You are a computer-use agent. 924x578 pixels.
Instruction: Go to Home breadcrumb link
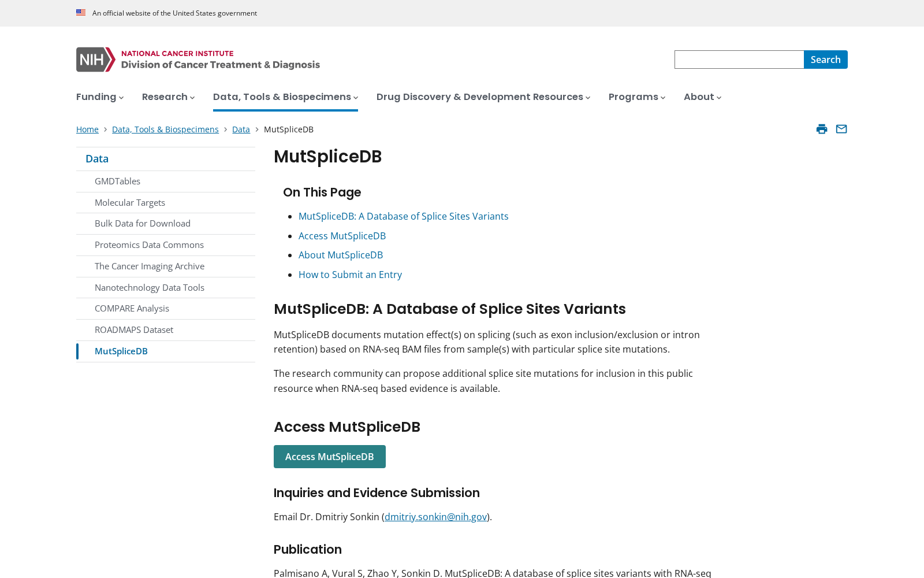(87, 129)
